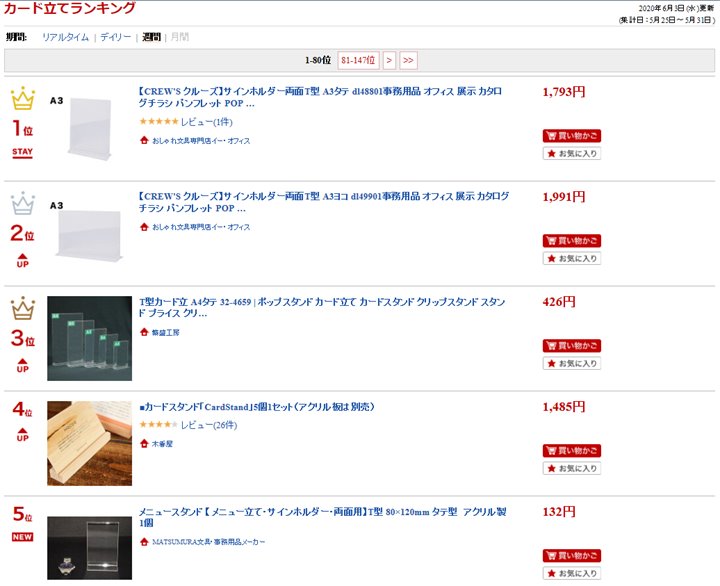Go to the 81-147位 ranking page
Screen dimensions: 720x586
[358, 60]
